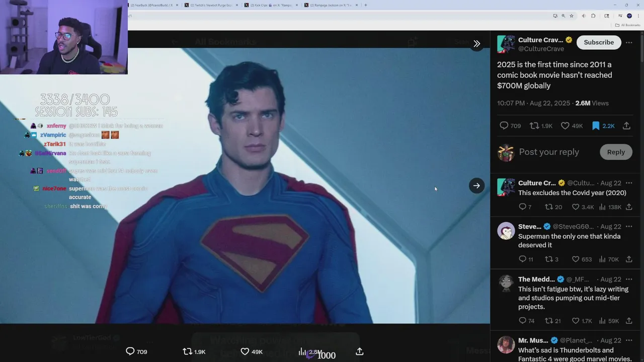This screenshot has height=362, width=644.
Task: Open browser extensions puzzle icon
Action: point(593,16)
